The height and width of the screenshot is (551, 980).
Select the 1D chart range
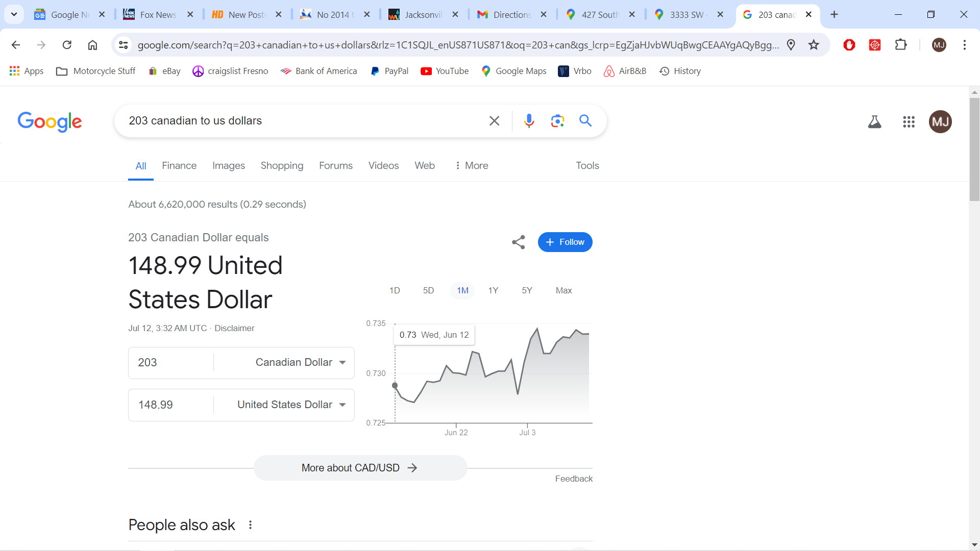tap(395, 290)
